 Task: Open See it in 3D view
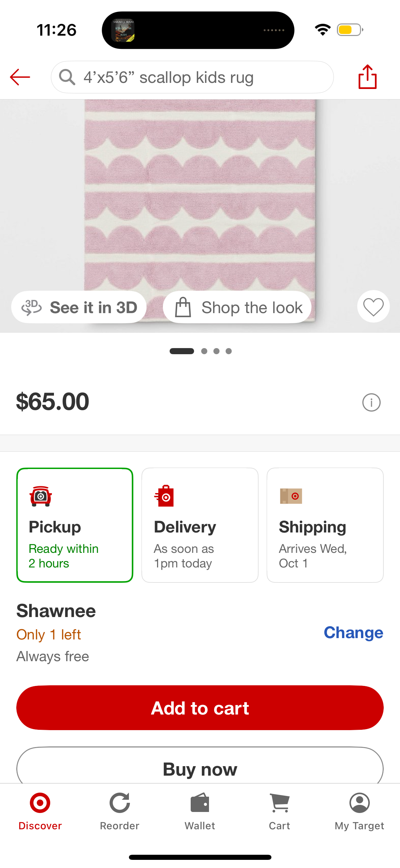[x=79, y=307]
